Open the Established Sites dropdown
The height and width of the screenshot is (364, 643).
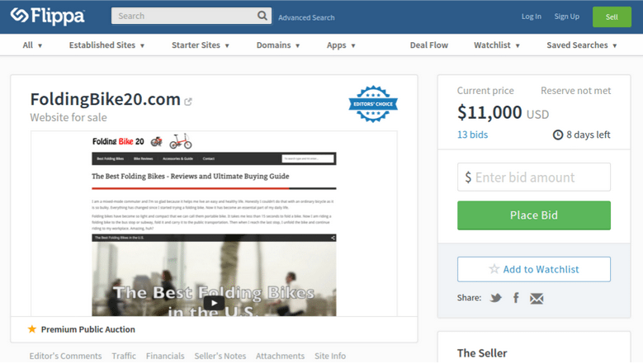point(106,45)
